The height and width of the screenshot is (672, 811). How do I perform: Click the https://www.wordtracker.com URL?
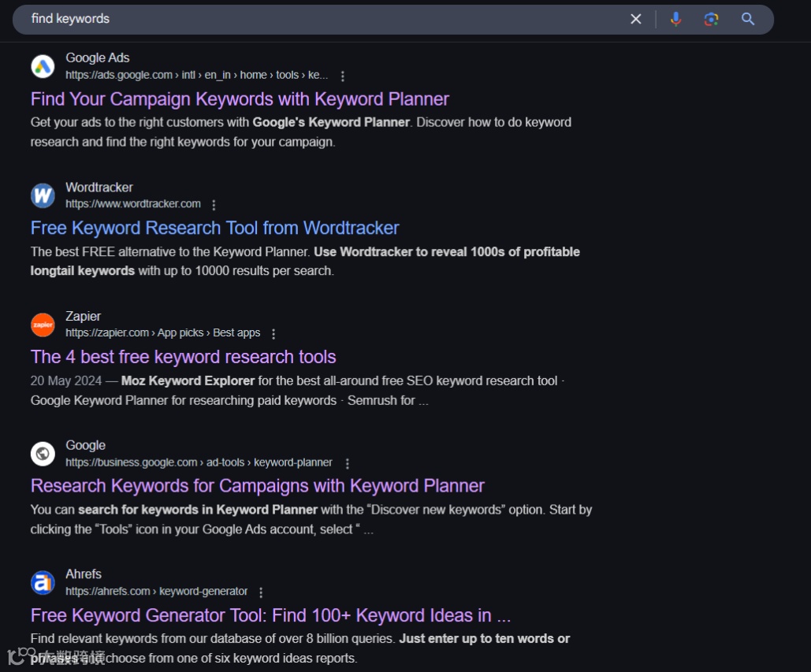(x=133, y=204)
